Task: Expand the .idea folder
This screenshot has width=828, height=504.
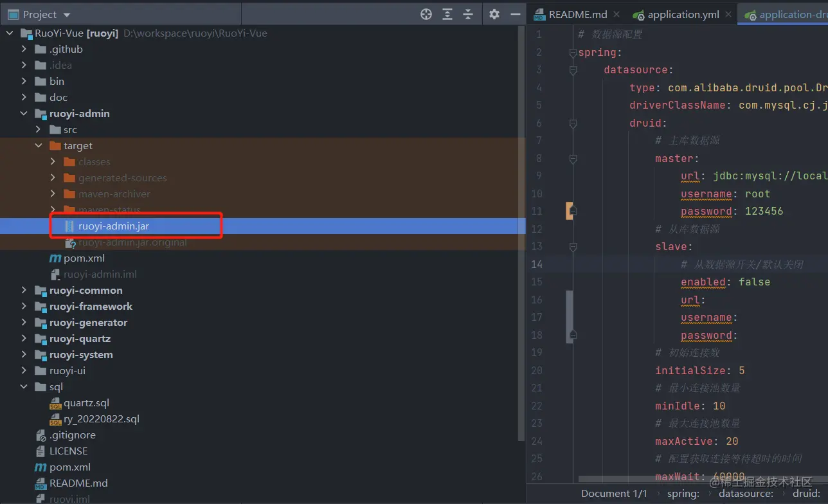Action: coord(24,66)
